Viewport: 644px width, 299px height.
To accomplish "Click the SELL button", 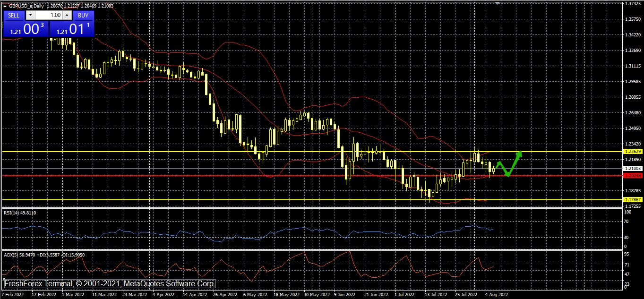I will point(14,15).
